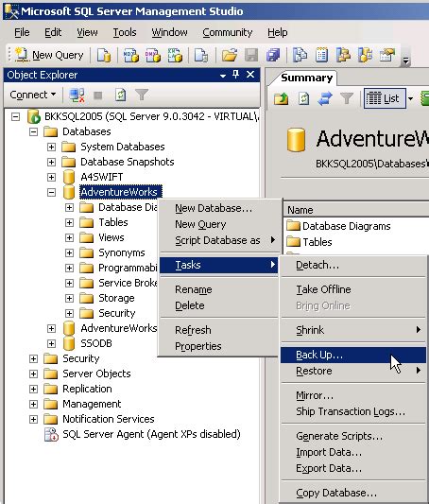429x504 pixels.
Task: Choose Rename from context menu
Action: [x=218, y=289]
